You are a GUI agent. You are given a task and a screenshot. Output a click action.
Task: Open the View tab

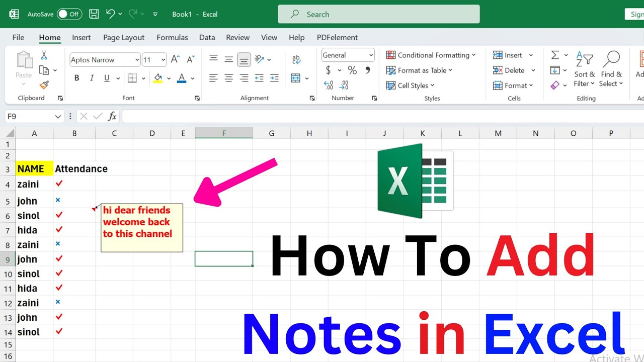269,37
